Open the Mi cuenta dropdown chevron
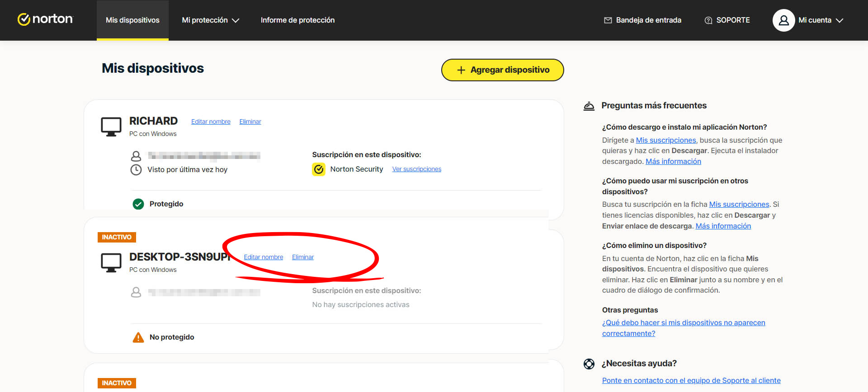Screen dimensions: 868x392 (840, 20)
